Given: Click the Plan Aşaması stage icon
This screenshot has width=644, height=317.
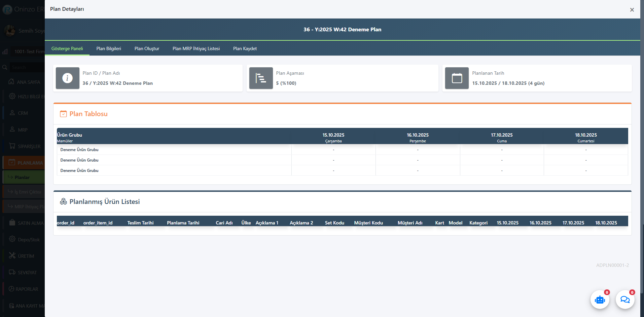Looking at the screenshot, I should pos(261,78).
